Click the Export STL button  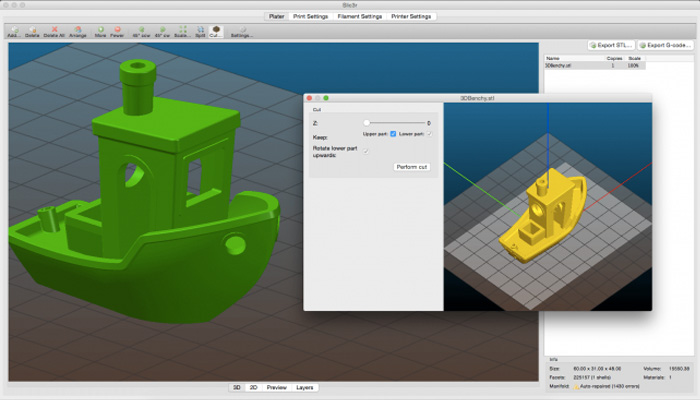(x=611, y=45)
